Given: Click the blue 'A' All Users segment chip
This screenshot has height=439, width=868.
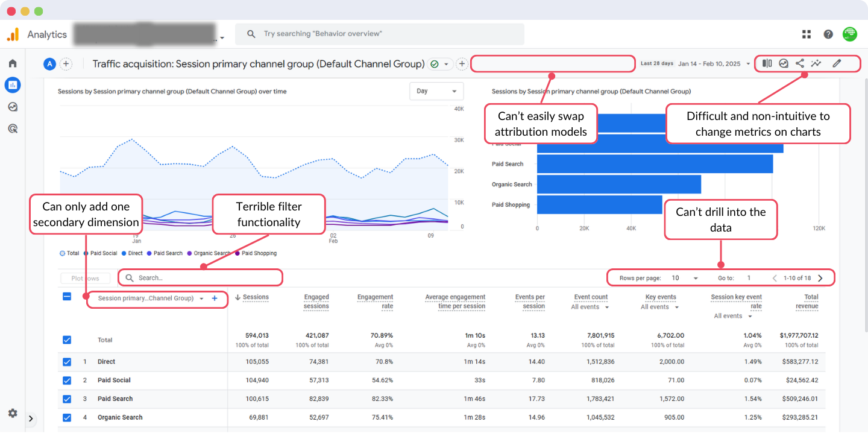Looking at the screenshot, I should tap(49, 64).
